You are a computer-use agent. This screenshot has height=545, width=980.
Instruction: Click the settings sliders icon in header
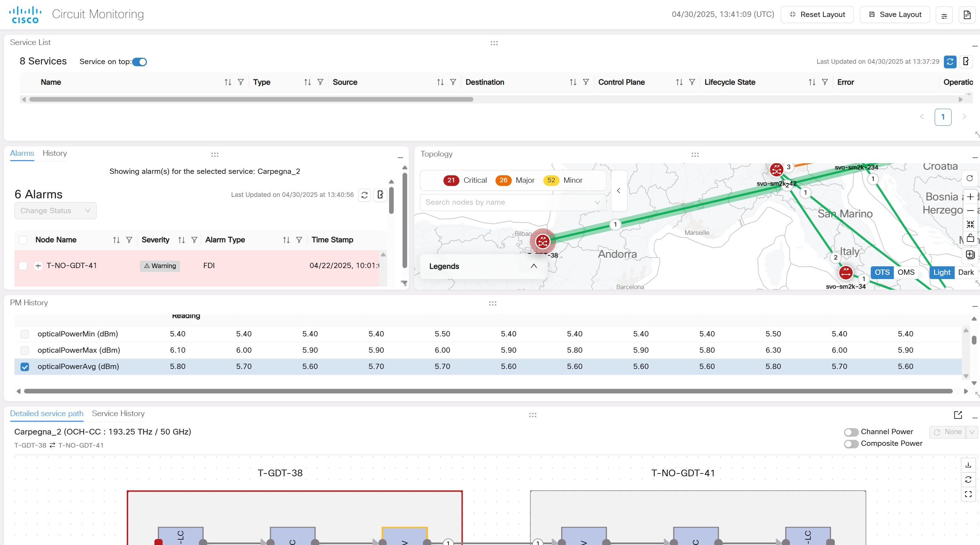(x=944, y=15)
